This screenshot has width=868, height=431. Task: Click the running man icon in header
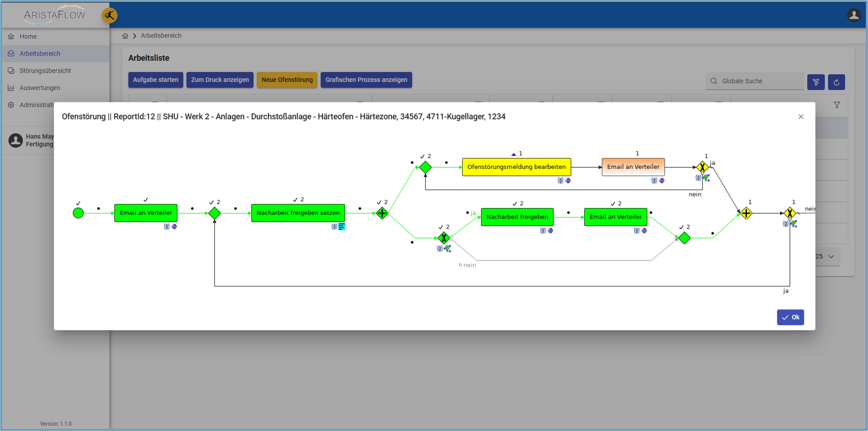110,16
